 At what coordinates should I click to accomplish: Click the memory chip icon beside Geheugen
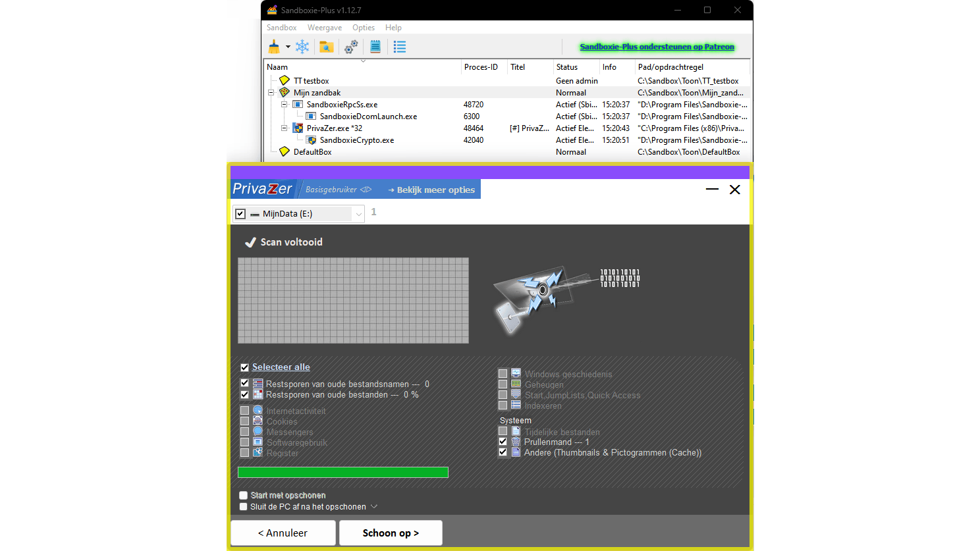(x=516, y=384)
